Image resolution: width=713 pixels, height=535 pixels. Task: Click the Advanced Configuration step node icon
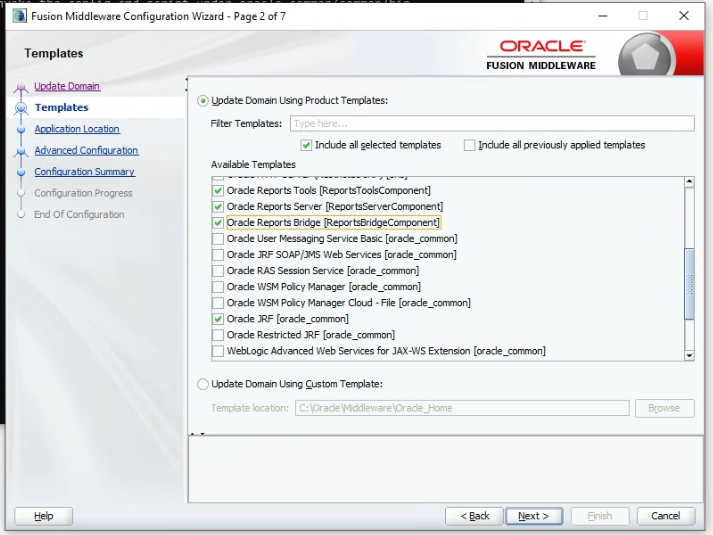coord(20,151)
